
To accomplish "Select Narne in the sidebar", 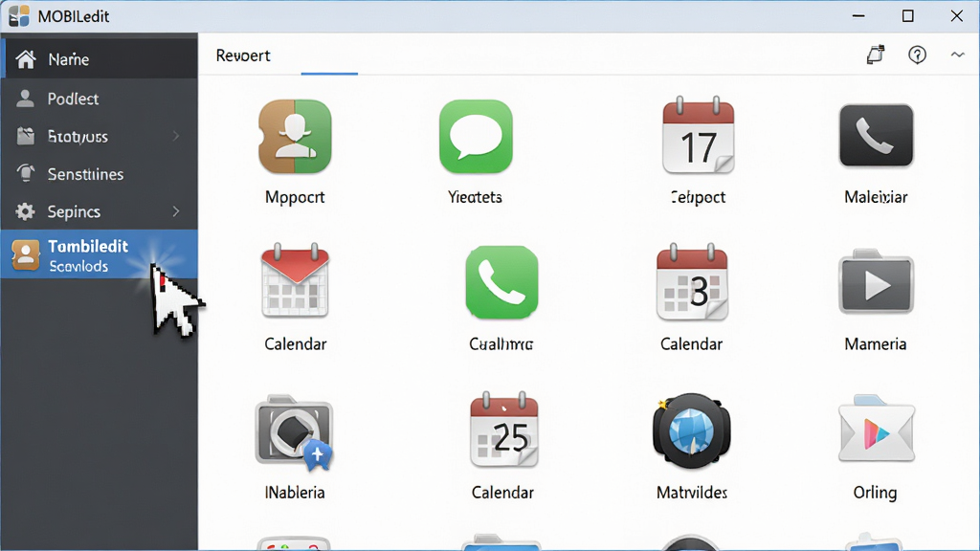I will click(99, 58).
